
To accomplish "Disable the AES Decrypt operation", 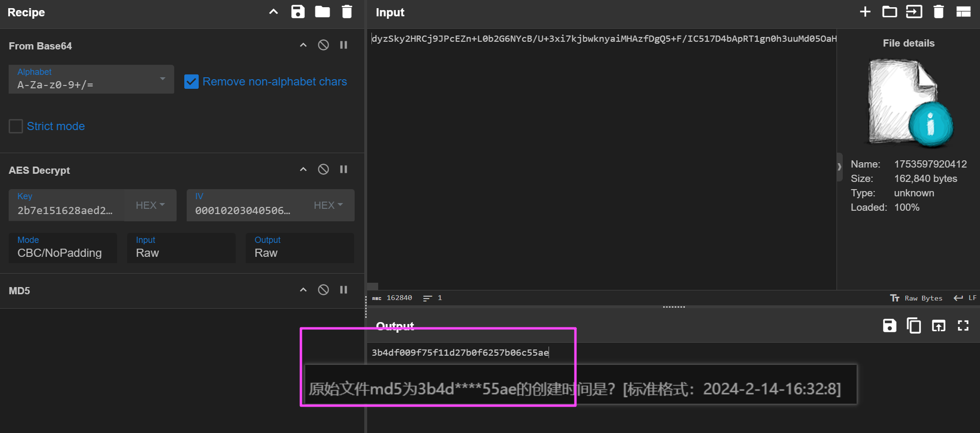I will [323, 169].
